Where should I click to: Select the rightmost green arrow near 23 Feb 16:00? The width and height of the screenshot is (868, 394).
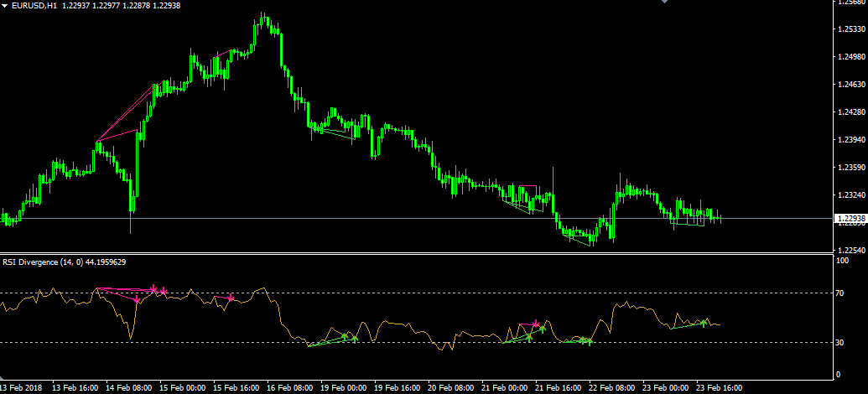click(x=704, y=322)
